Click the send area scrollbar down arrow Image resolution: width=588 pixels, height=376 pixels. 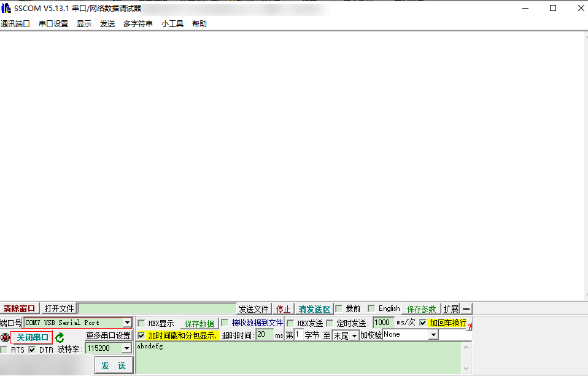pos(466,368)
